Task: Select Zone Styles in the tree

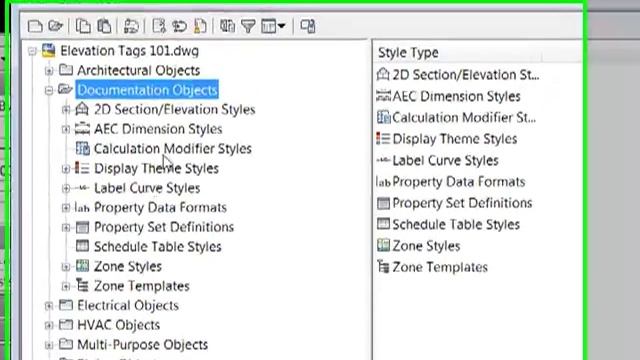Action: pyautogui.click(x=128, y=266)
